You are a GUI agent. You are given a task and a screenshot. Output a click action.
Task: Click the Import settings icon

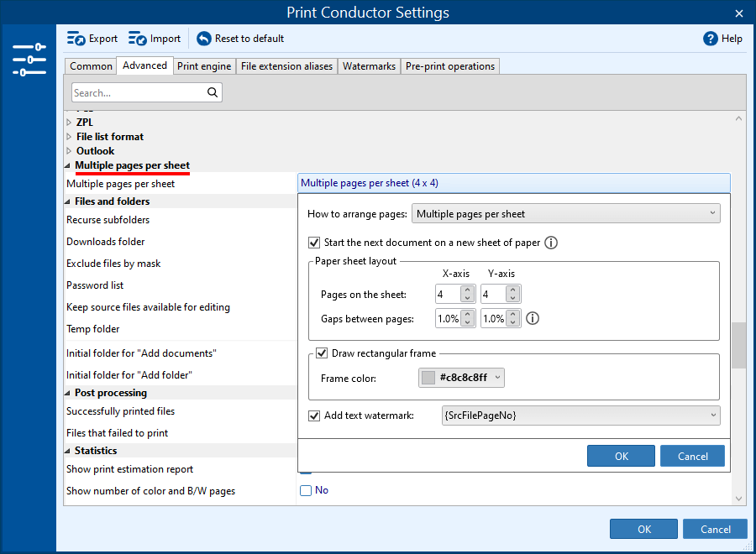(138, 39)
